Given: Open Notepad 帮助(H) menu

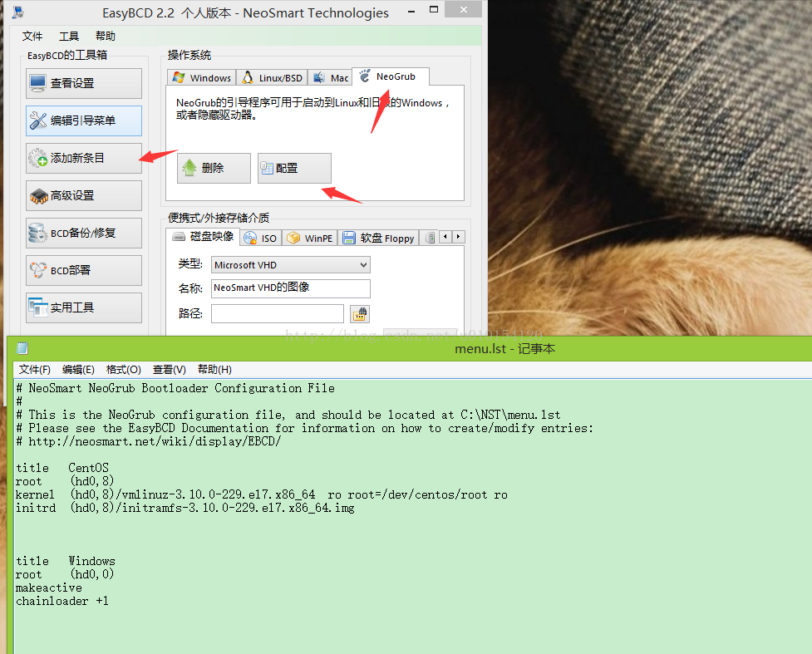Looking at the screenshot, I should [x=215, y=370].
